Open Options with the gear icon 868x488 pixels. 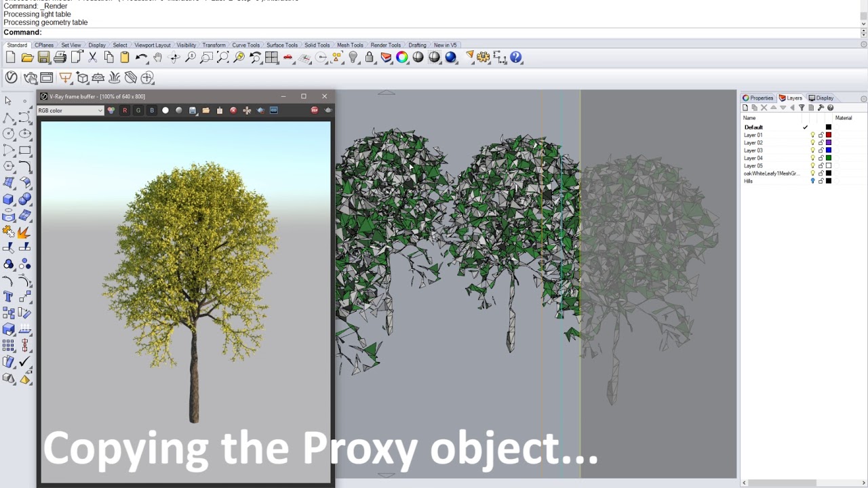tap(484, 58)
